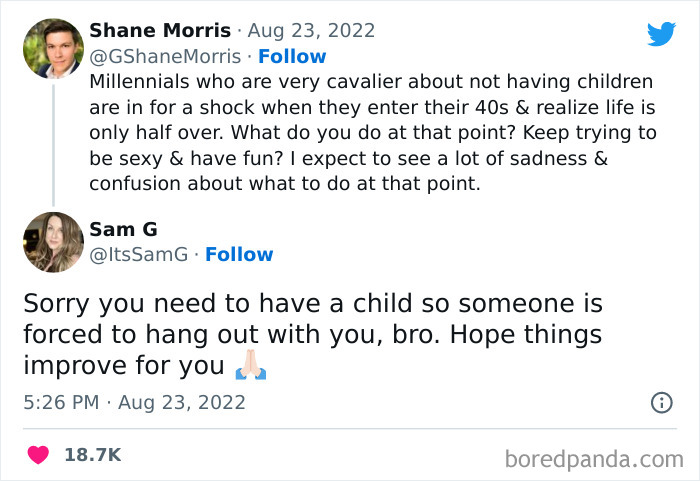Open the @ItsSamG handle link
Image resolution: width=700 pixels, height=481 pixels.
[139, 254]
